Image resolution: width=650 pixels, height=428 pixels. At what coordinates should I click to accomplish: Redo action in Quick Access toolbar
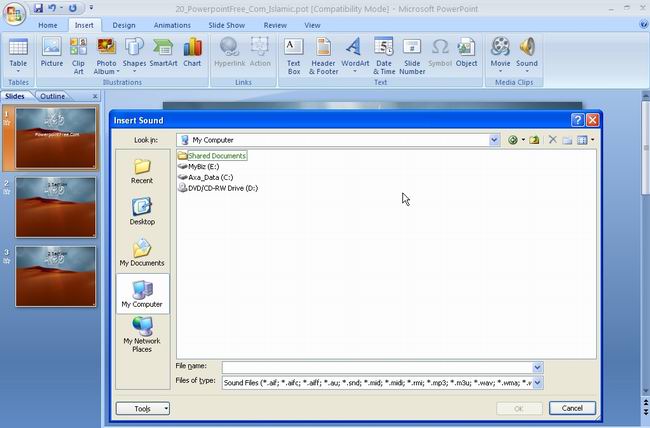[73, 8]
